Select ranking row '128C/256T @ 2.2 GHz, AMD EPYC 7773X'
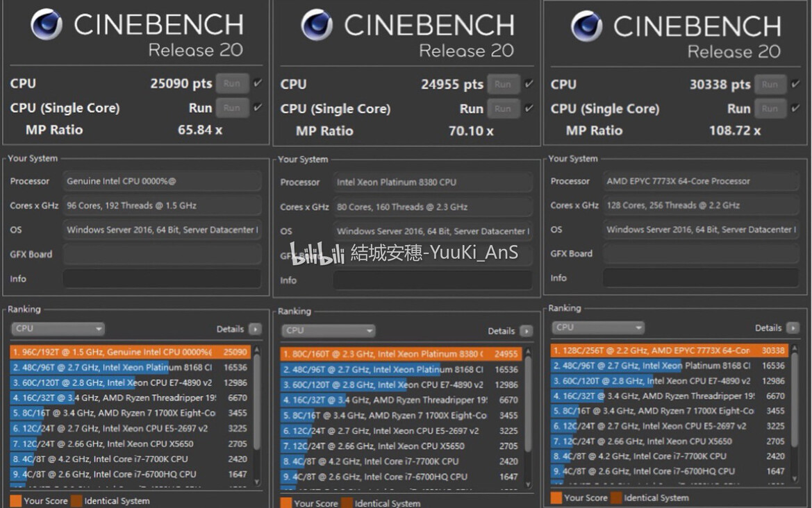 670,350
